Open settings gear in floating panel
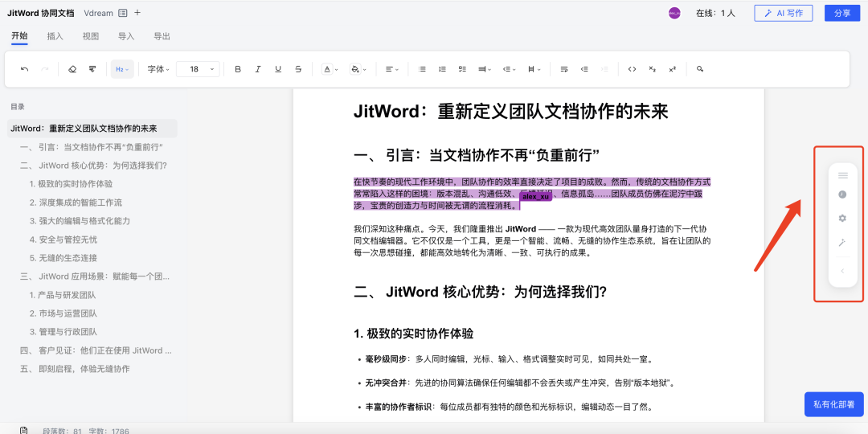868x434 pixels. coord(842,218)
